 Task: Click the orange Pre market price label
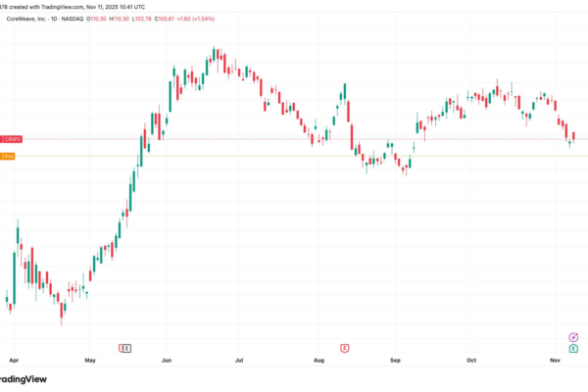[7, 156]
